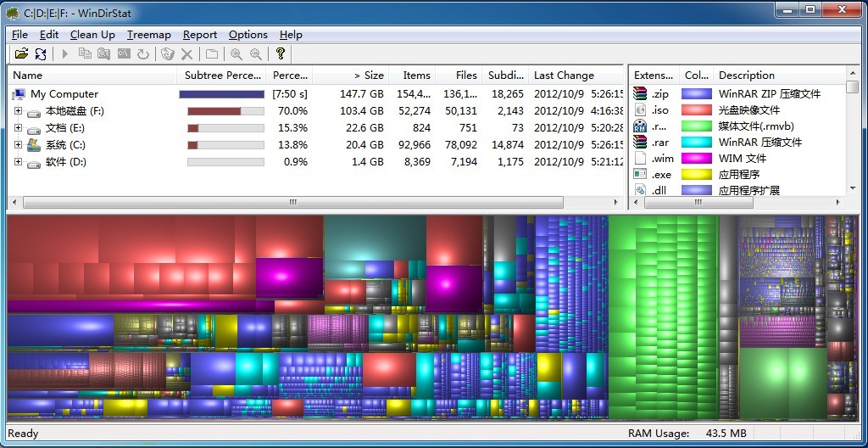868x448 pixels.
Task: Open the Treemap menu
Action: 148,35
